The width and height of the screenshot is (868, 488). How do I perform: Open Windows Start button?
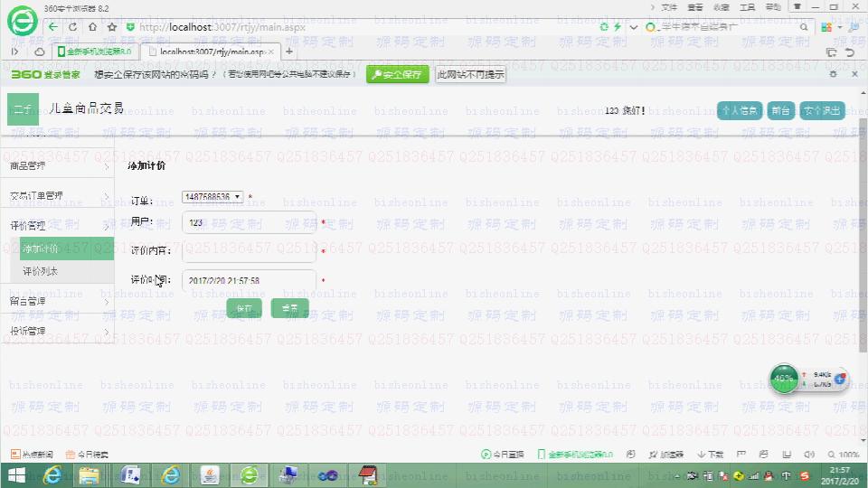[x=16, y=475]
